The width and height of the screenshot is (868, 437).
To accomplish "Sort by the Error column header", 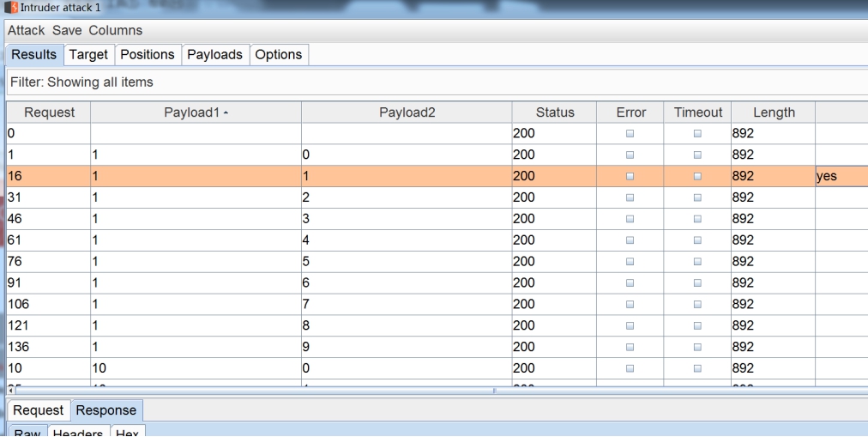I will pyautogui.click(x=630, y=112).
